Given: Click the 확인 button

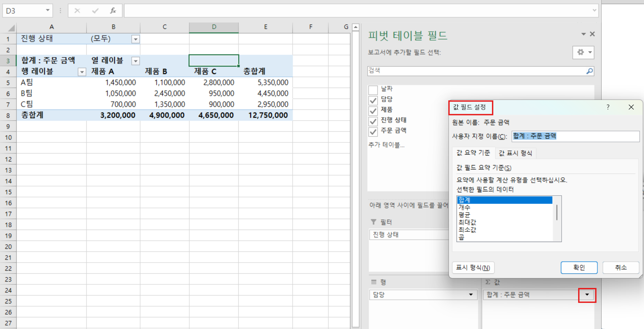Looking at the screenshot, I should point(579,267).
